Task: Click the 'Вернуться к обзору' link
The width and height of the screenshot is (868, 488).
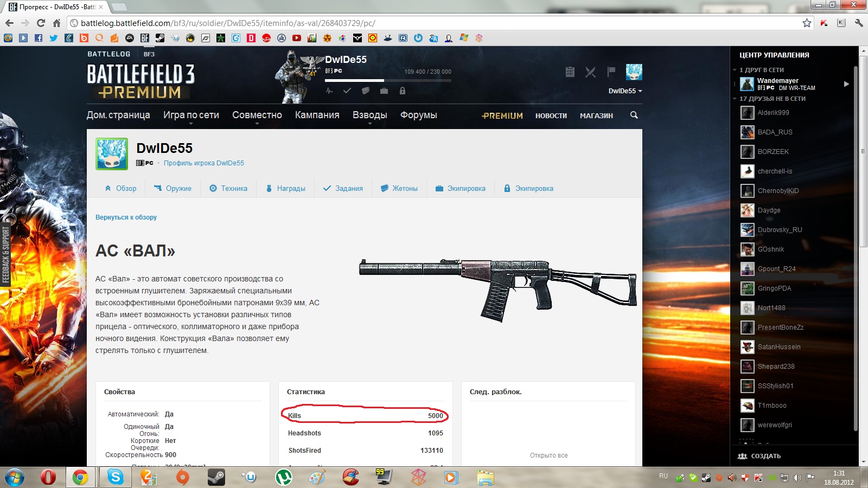Action: 126,217
